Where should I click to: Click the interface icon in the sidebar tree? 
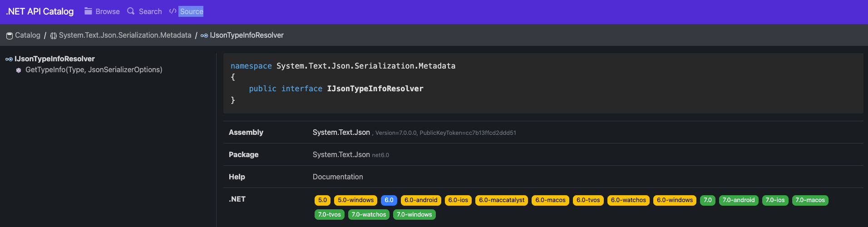(9, 59)
